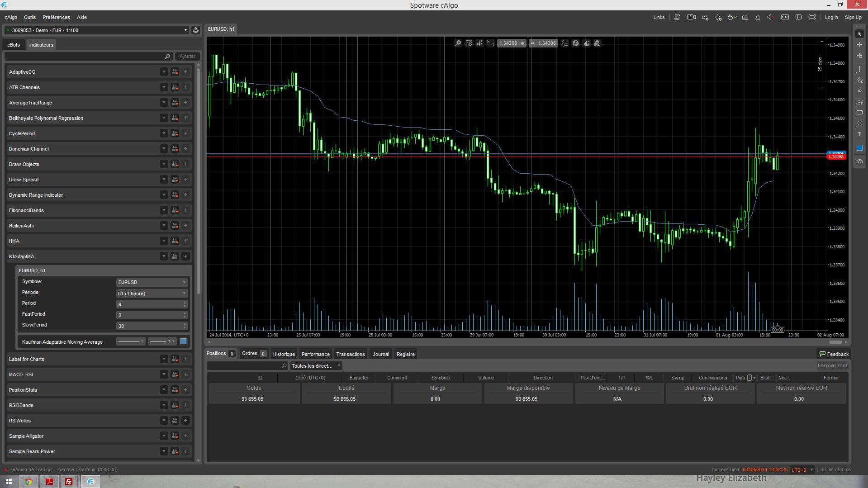Change chart type with the candlestick icon
868x488 pixels.
click(x=479, y=43)
